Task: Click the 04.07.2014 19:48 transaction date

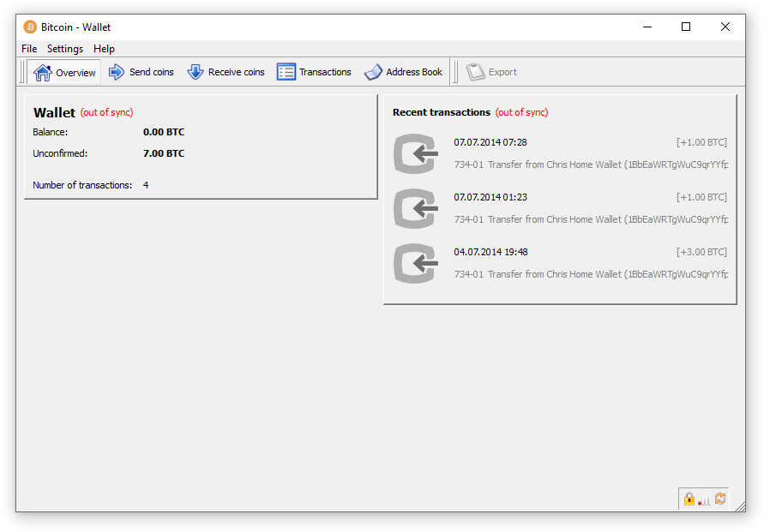Action: 491,252
